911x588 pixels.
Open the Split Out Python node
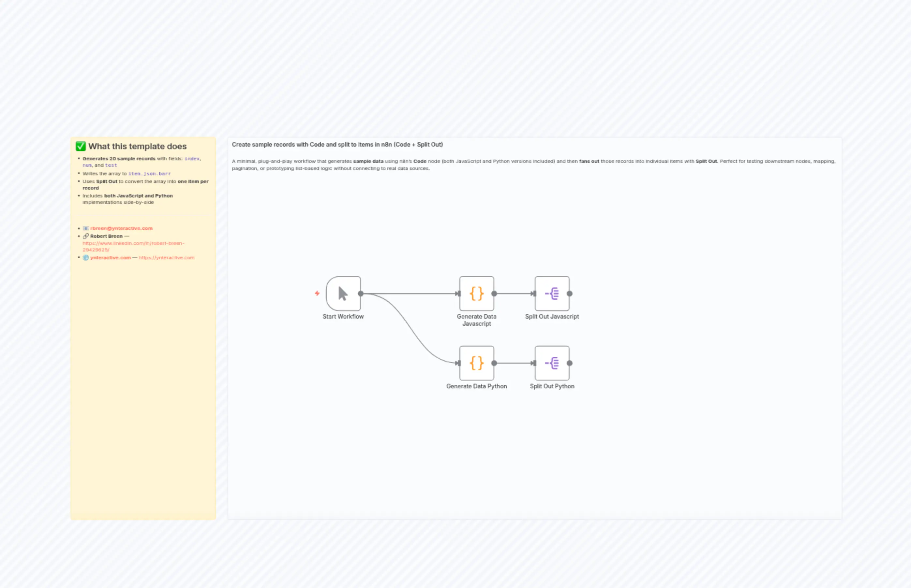pos(552,363)
